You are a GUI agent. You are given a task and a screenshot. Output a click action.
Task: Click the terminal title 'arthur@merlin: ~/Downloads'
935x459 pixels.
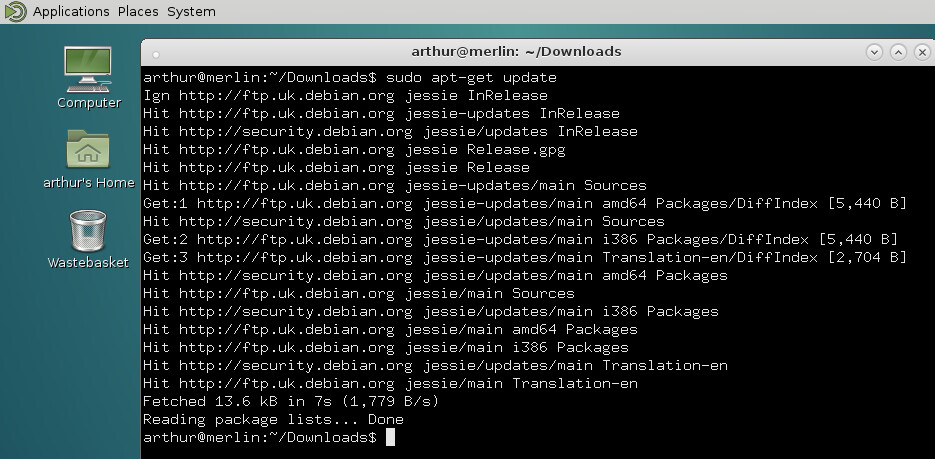point(516,51)
